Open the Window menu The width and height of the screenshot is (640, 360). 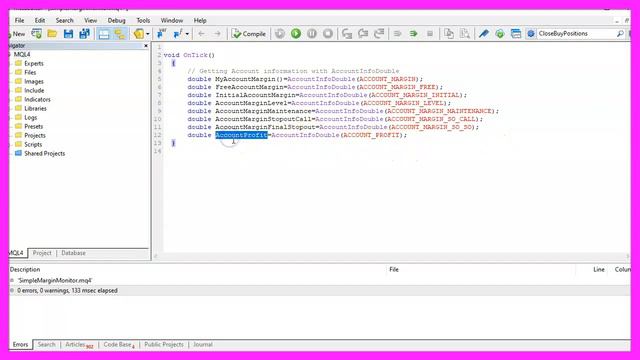171,20
